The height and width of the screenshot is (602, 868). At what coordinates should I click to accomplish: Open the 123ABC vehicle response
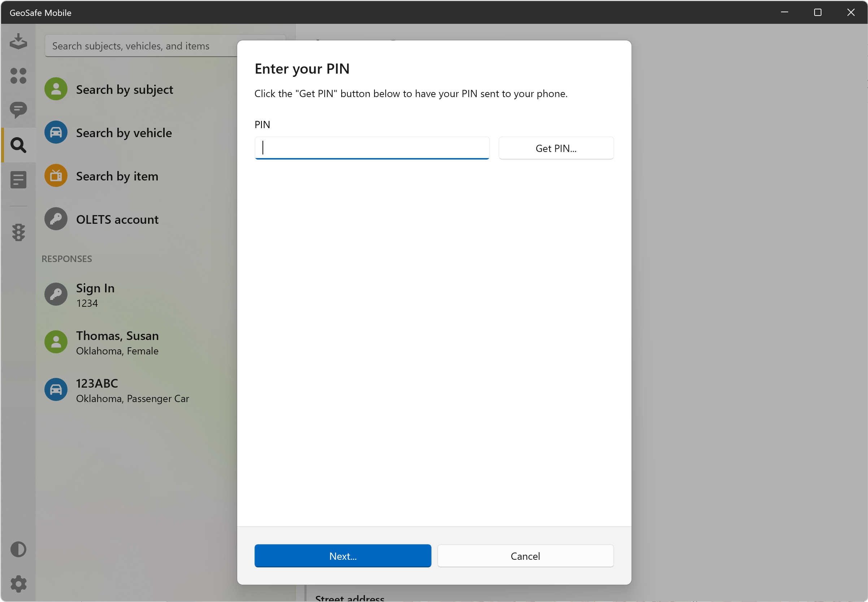point(132,390)
